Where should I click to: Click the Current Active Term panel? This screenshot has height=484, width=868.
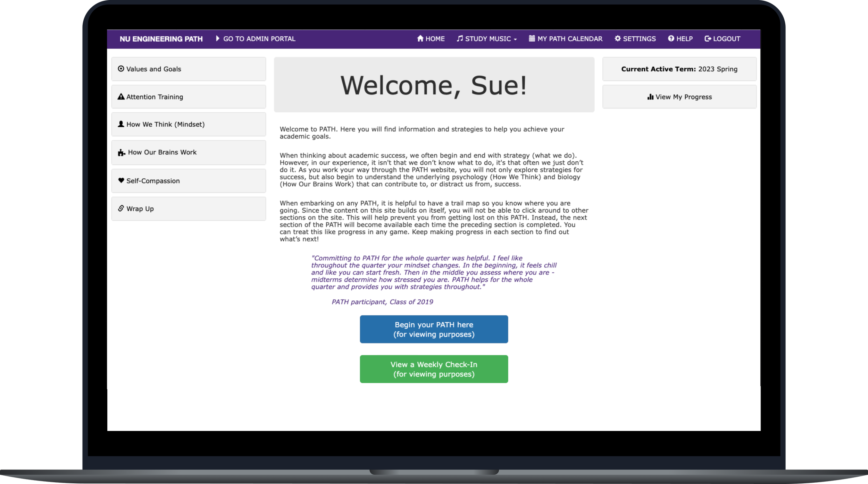click(x=679, y=69)
